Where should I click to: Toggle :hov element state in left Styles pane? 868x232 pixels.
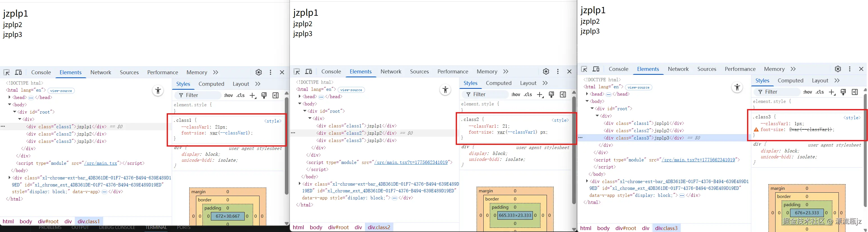[228, 95]
